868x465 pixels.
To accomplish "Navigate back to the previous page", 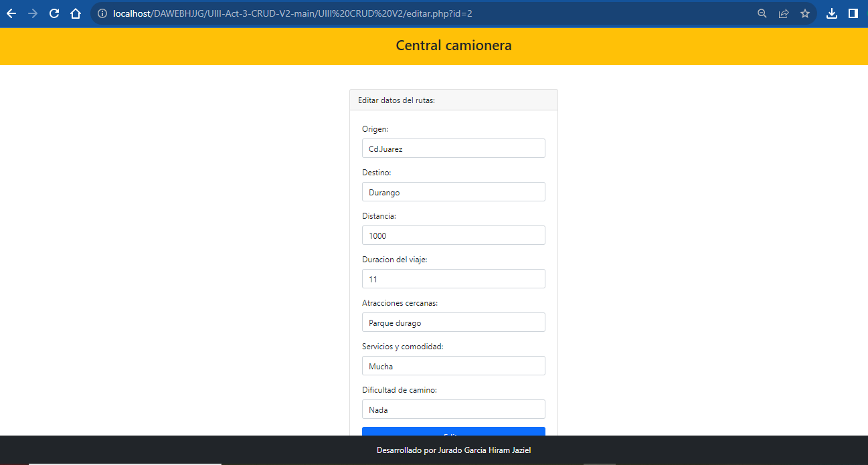I will [x=11, y=13].
